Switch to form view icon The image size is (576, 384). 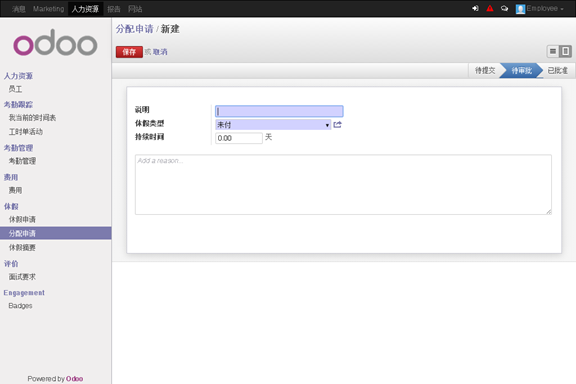click(565, 51)
